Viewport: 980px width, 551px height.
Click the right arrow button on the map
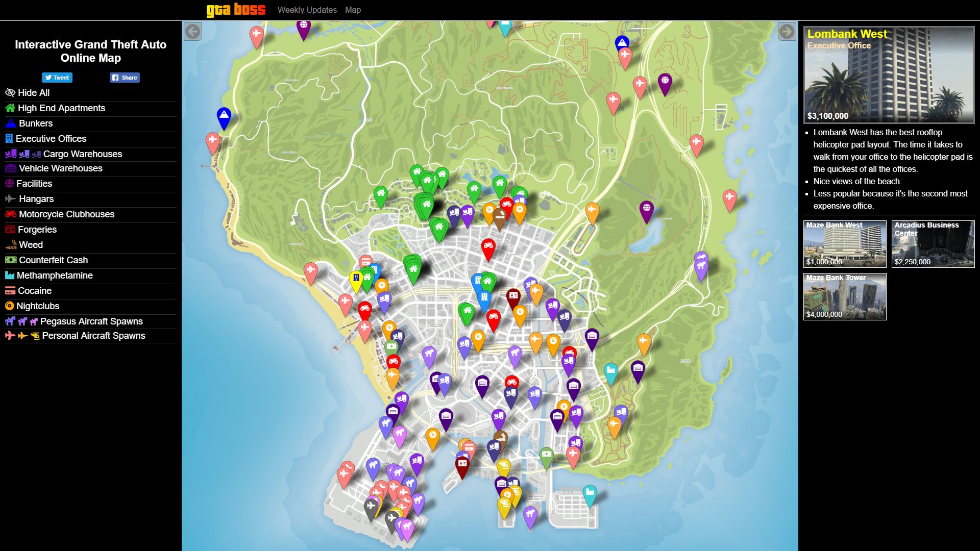pyautogui.click(x=787, y=32)
